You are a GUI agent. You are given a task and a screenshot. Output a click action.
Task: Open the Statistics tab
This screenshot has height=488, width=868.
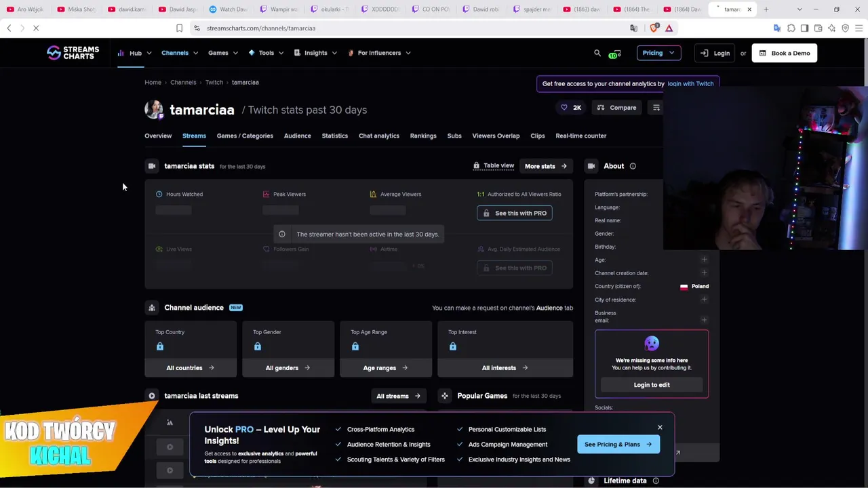click(334, 136)
